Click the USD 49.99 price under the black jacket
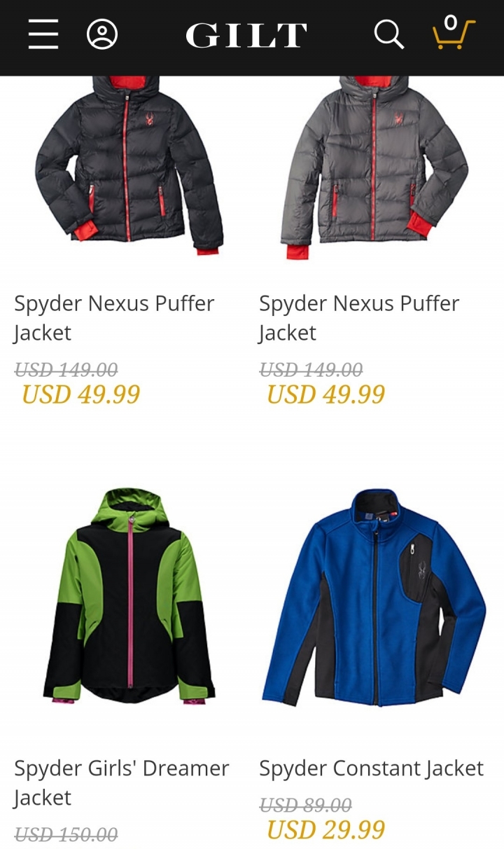 (x=80, y=394)
